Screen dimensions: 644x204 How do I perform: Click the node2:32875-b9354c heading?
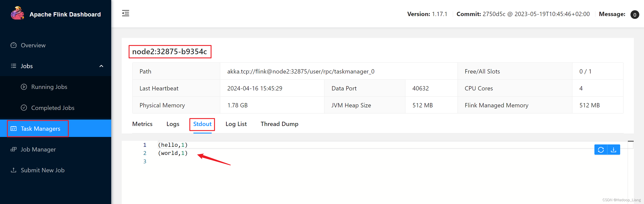click(170, 51)
